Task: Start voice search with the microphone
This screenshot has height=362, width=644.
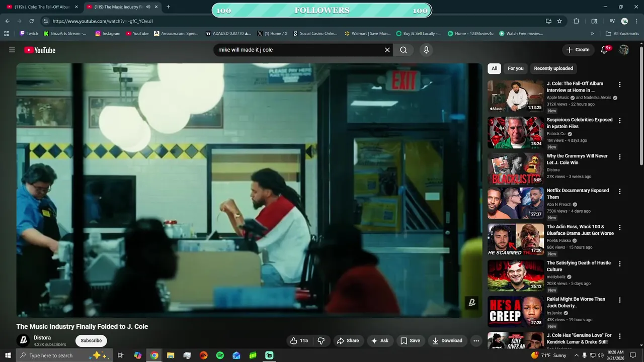Action: [426, 50]
